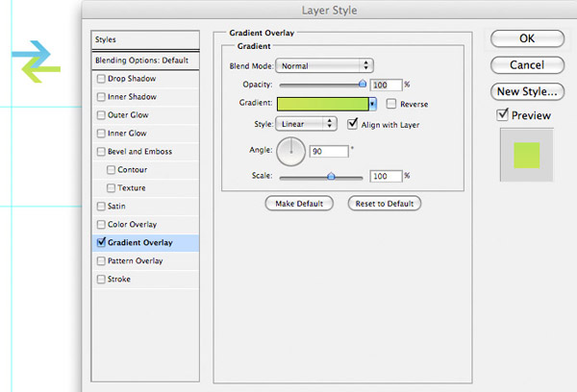The image size is (577, 392).
Task: Uncheck Align with Layer
Action: click(x=352, y=124)
